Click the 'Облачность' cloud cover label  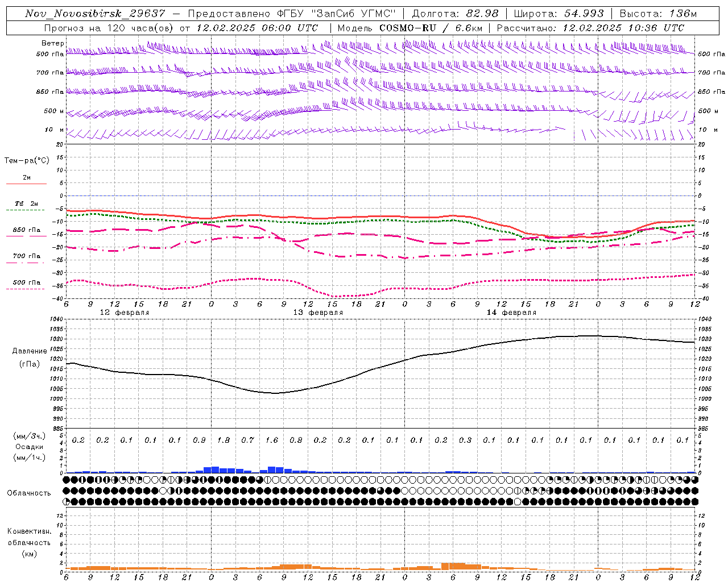29,493
